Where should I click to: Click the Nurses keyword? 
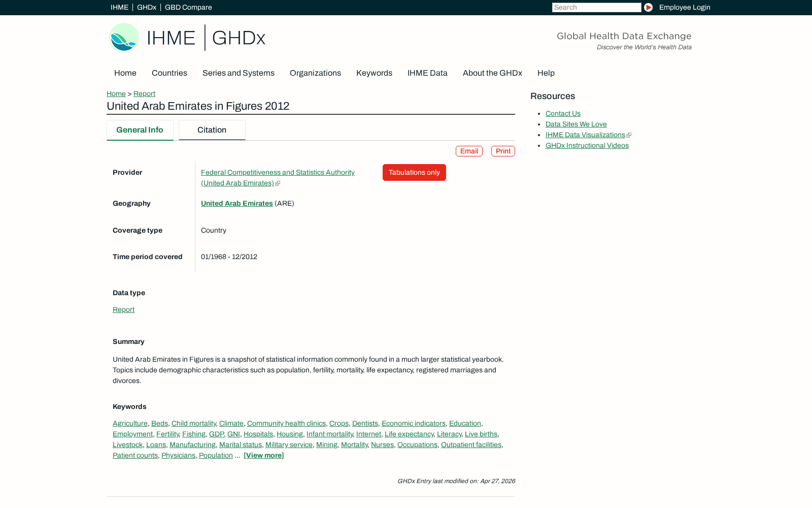pyautogui.click(x=382, y=444)
